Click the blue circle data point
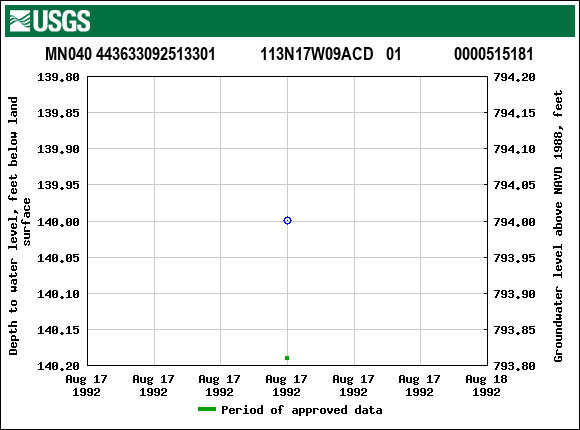Screen dimensions: 580x430 tap(287, 221)
